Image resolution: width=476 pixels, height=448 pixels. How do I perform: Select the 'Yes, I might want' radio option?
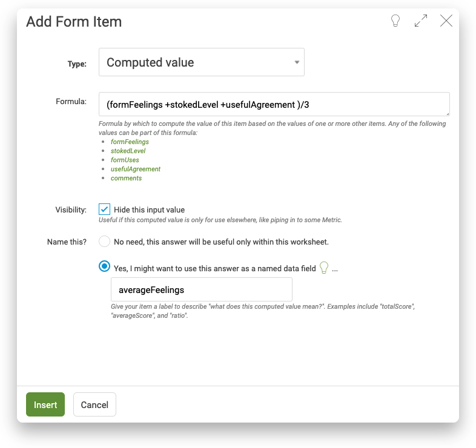point(104,266)
